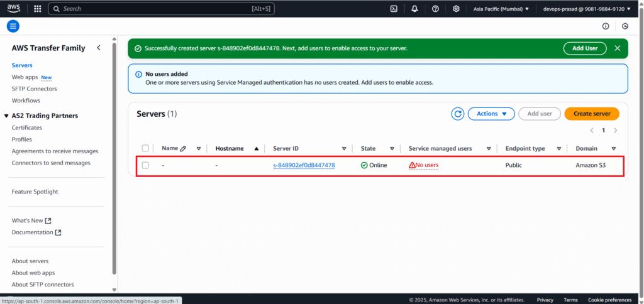Open the Privacy footer link

click(545, 300)
